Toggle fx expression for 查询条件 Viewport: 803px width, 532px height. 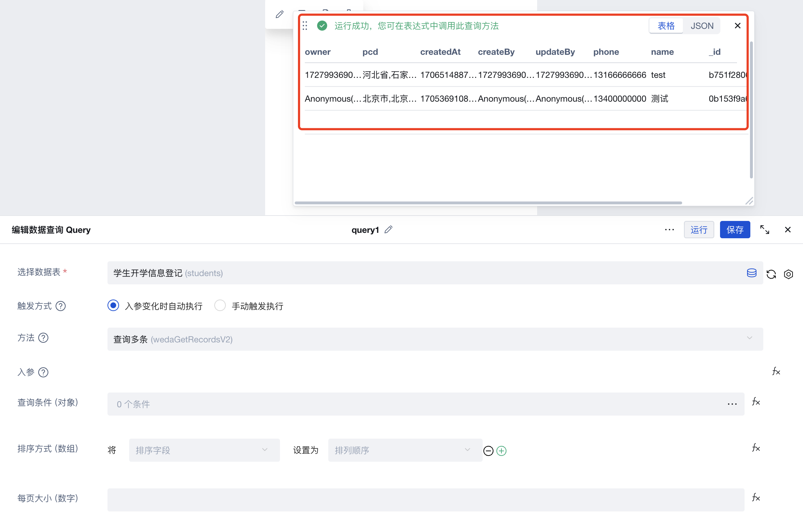756,402
